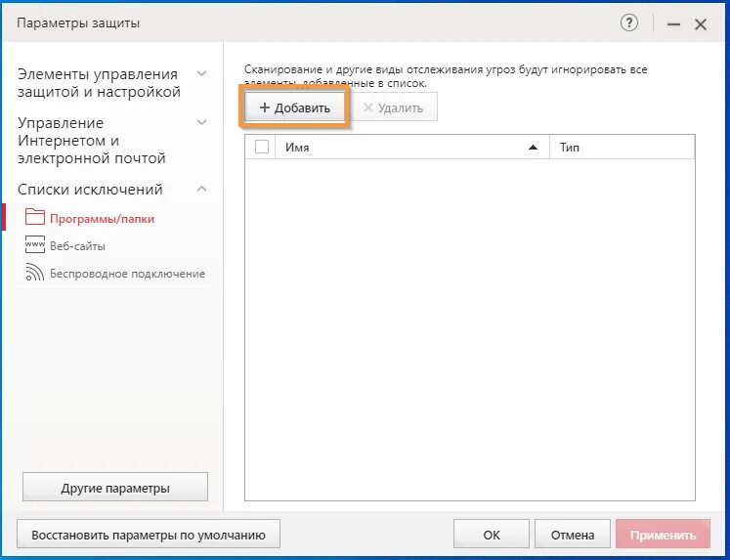Select Программы/папки in the sidebar
Viewport: 730px width, 560px height.
point(102,219)
